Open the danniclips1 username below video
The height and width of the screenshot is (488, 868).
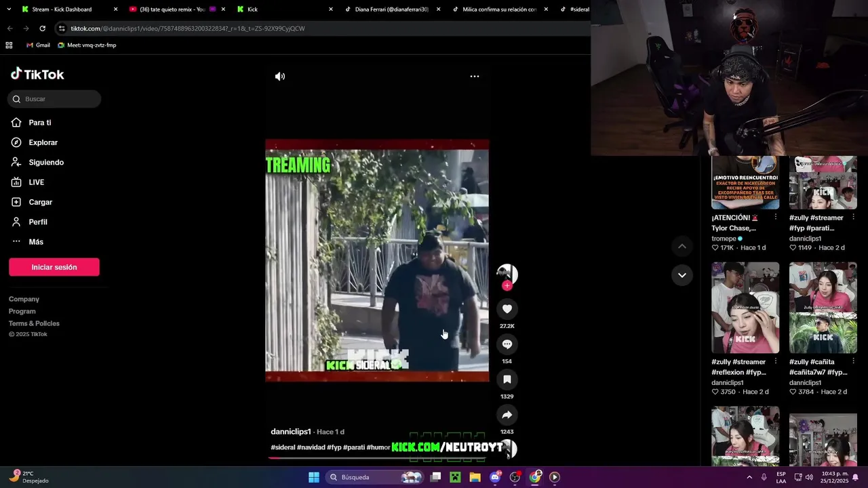coord(291,432)
